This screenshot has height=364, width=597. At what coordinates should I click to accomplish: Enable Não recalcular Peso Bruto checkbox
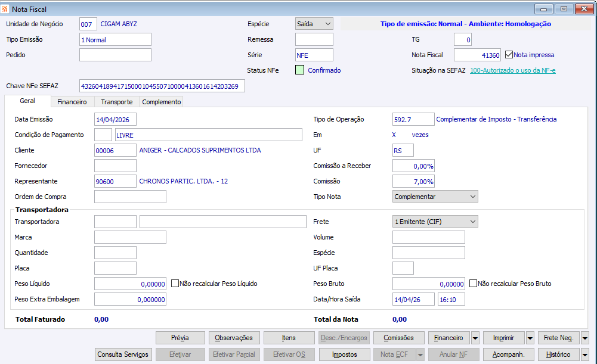[x=473, y=284]
